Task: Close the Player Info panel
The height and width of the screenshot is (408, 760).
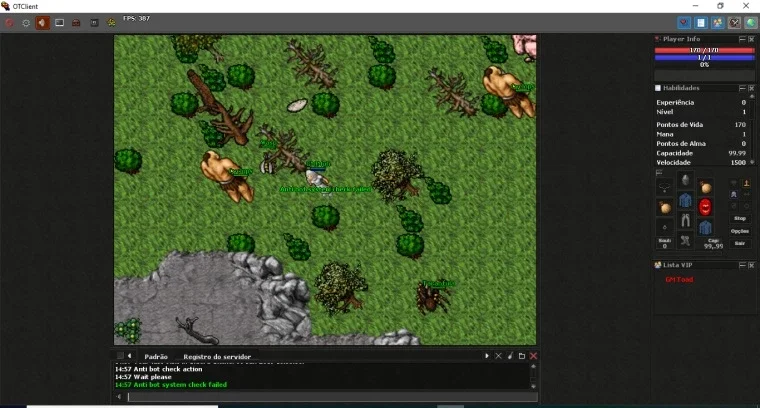Action: pos(751,39)
